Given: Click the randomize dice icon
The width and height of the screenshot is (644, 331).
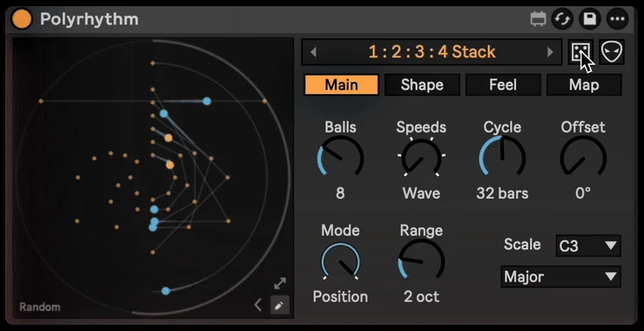Looking at the screenshot, I should tap(581, 52).
